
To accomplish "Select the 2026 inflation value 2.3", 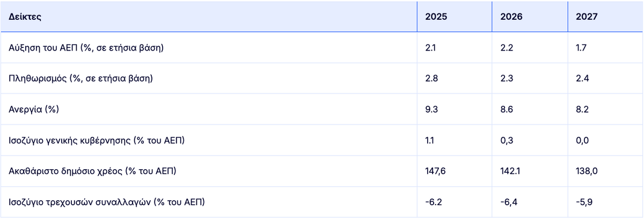I will [507, 78].
